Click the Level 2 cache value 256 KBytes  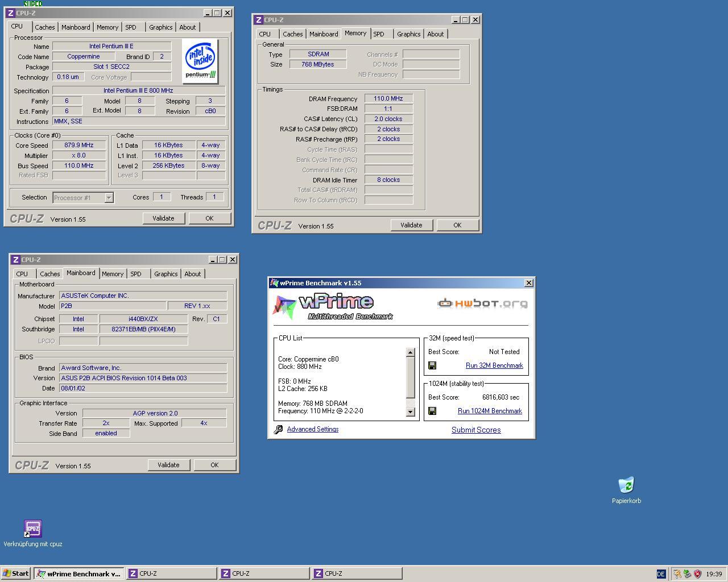169,165
